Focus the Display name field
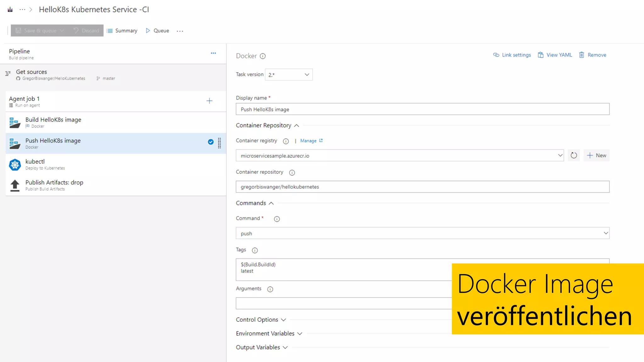 pos(422,109)
